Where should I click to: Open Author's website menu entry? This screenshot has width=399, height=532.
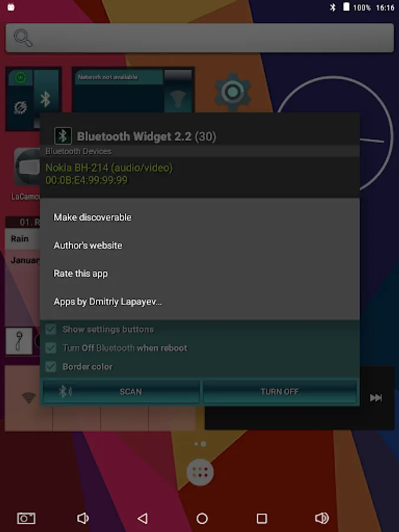coord(200,245)
